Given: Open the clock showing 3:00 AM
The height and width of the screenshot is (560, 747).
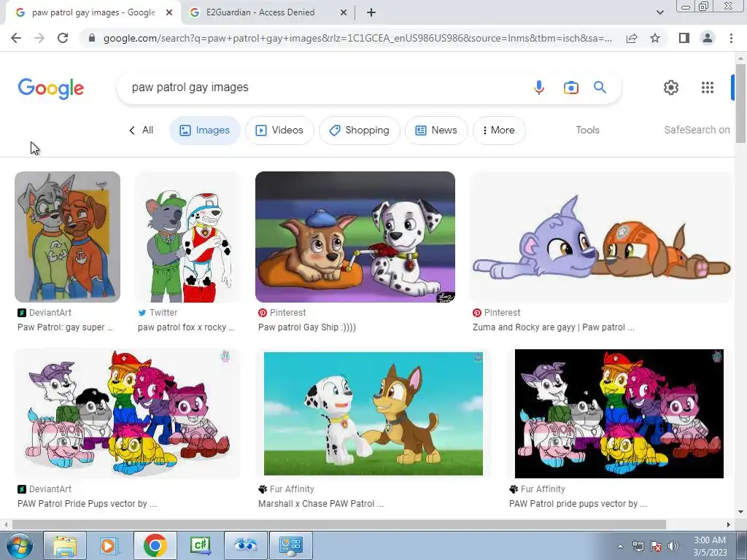Looking at the screenshot, I should coord(710,546).
